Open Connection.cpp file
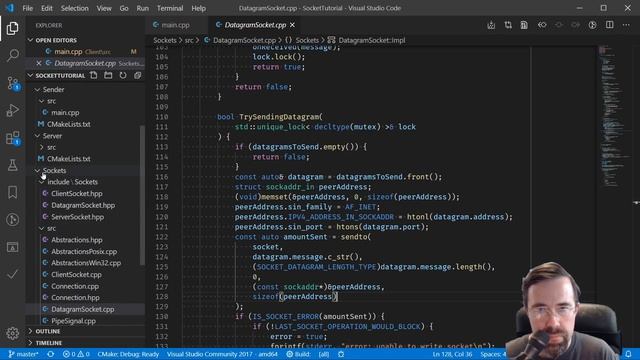 click(x=75, y=286)
